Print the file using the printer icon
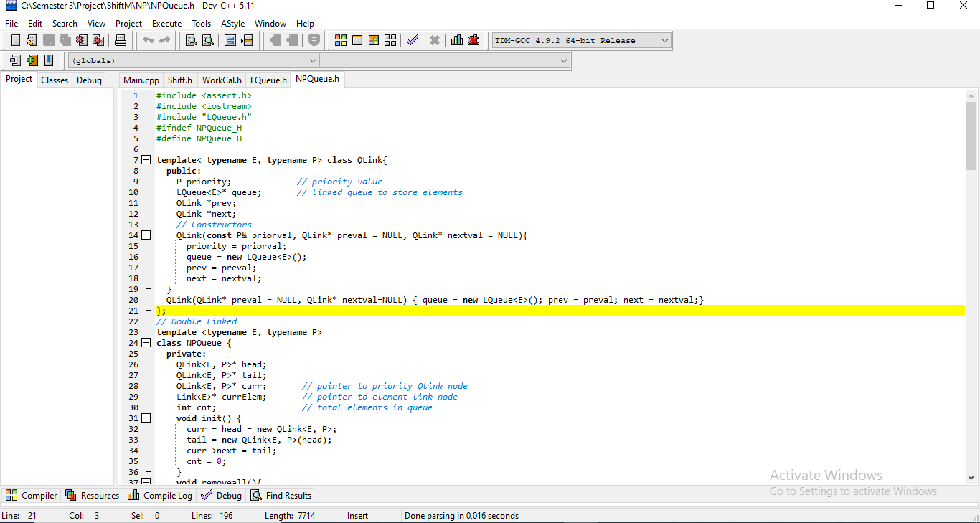 click(121, 40)
